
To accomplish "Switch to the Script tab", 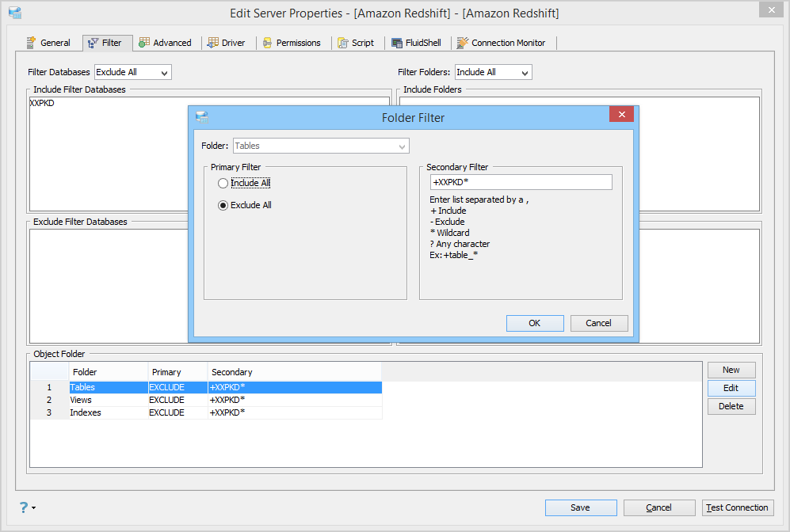I will click(x=357, y=43).
